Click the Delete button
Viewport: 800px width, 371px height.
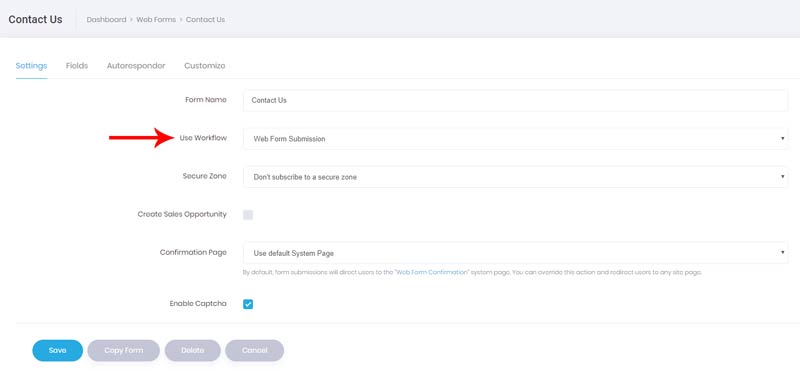(x=192, y=351)
